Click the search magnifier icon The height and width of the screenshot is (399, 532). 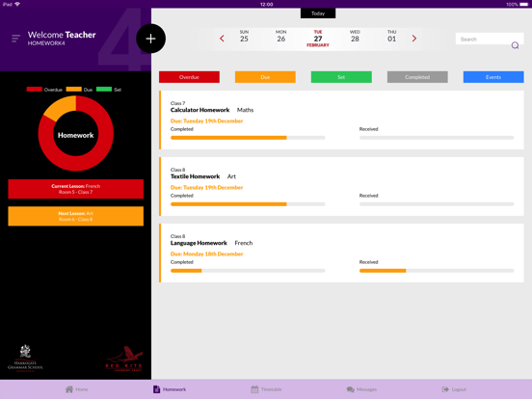coord(515,45)
